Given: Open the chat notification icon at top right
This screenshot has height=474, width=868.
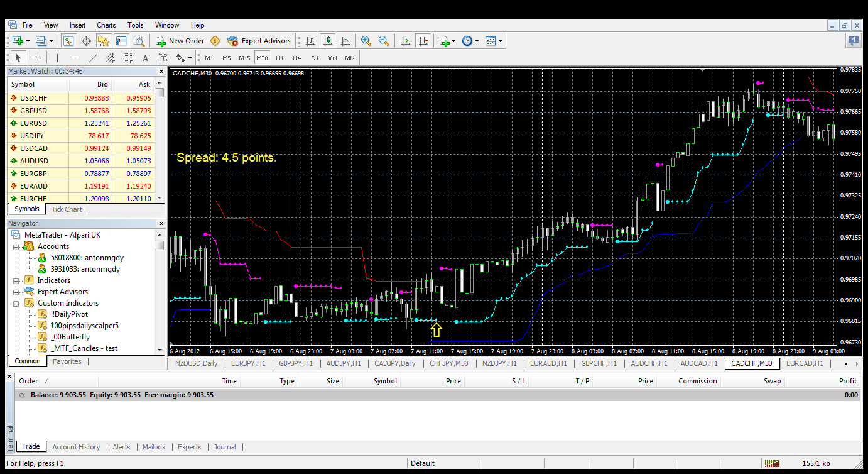Looking at the screenshot, I should pyautogui.click(x=853, y=40).
